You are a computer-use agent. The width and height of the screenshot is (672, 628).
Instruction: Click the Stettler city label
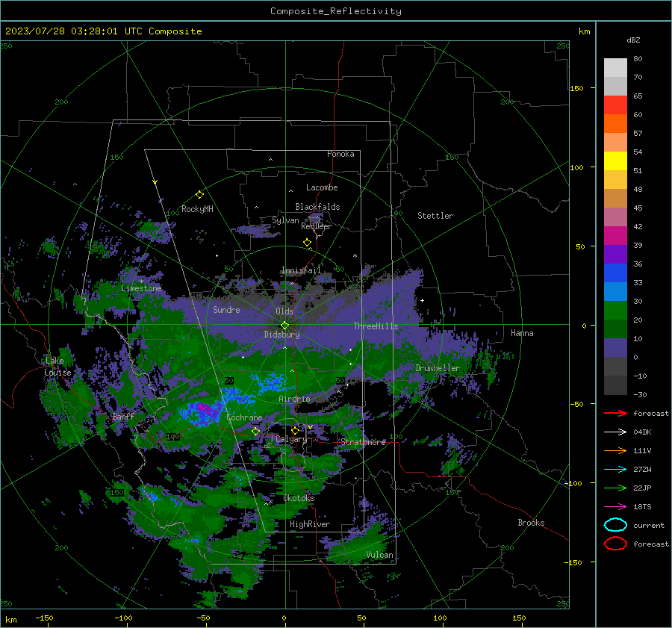coord(435,216)
